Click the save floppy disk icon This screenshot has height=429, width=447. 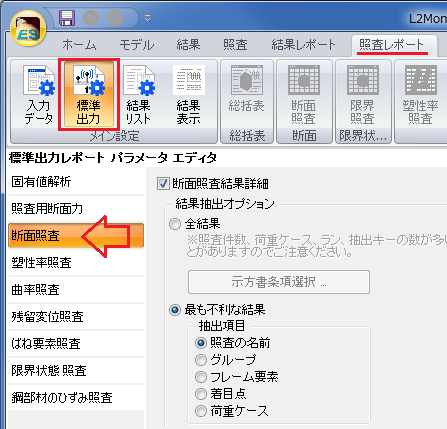coord(67,18)
